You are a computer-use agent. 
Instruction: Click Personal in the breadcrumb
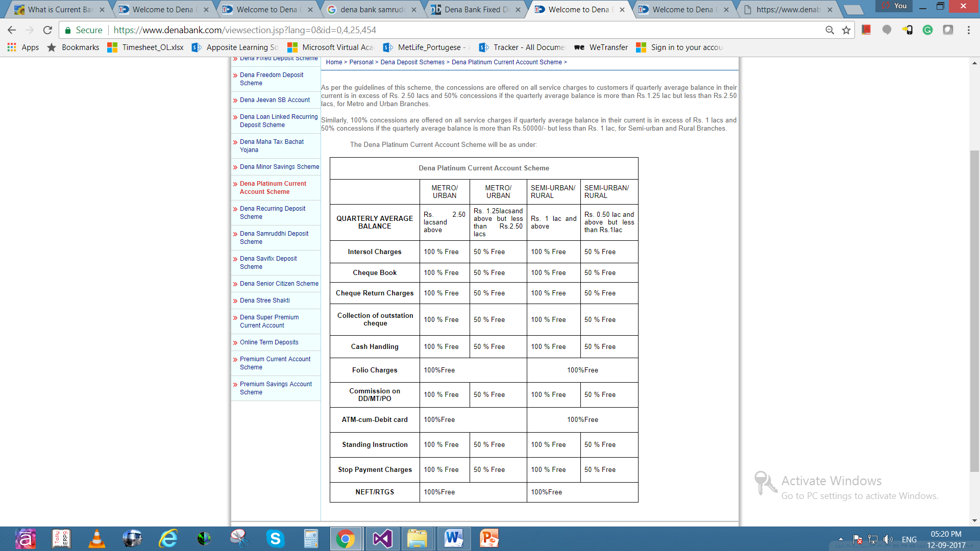[361, 62]
